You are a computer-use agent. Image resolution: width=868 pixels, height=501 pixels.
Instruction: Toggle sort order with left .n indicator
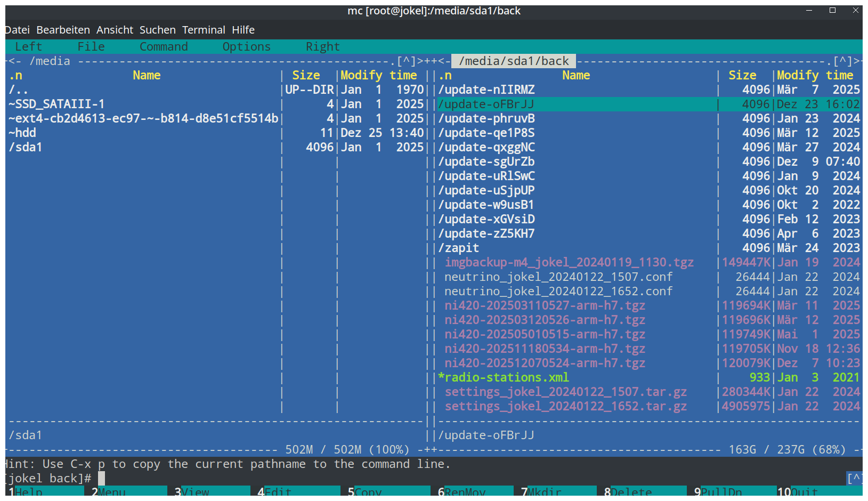coord(16,76)
